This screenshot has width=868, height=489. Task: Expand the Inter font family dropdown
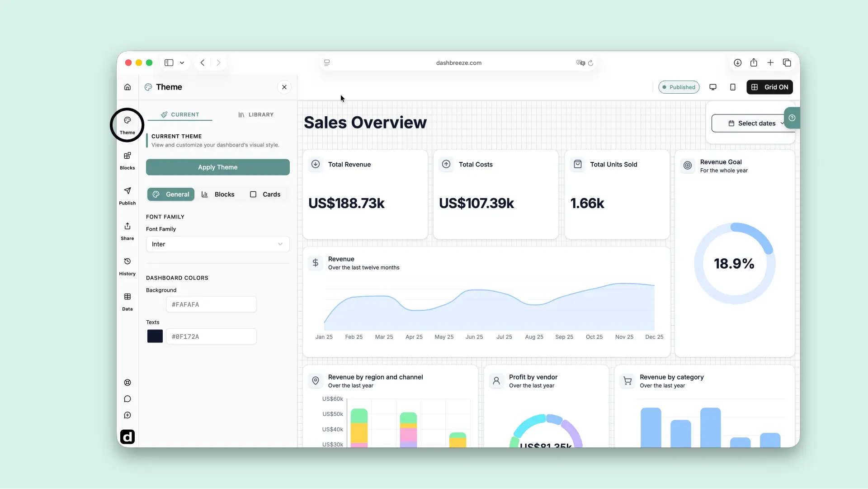(x=217, y=244)
